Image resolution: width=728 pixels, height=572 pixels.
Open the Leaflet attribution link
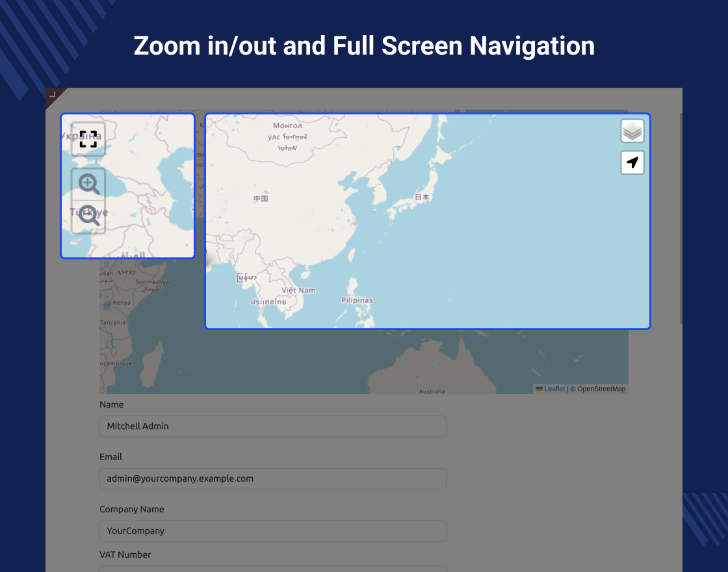pos(554,389)
